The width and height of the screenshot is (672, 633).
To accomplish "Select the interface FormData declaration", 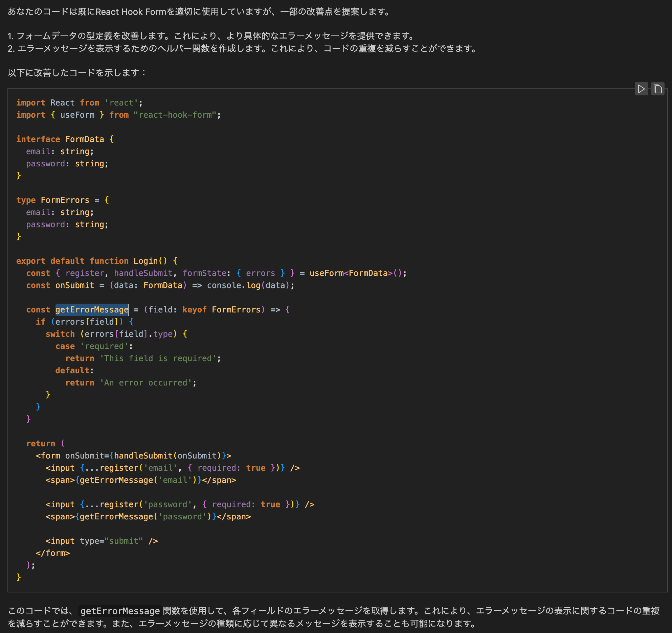I will coord(64,139).
